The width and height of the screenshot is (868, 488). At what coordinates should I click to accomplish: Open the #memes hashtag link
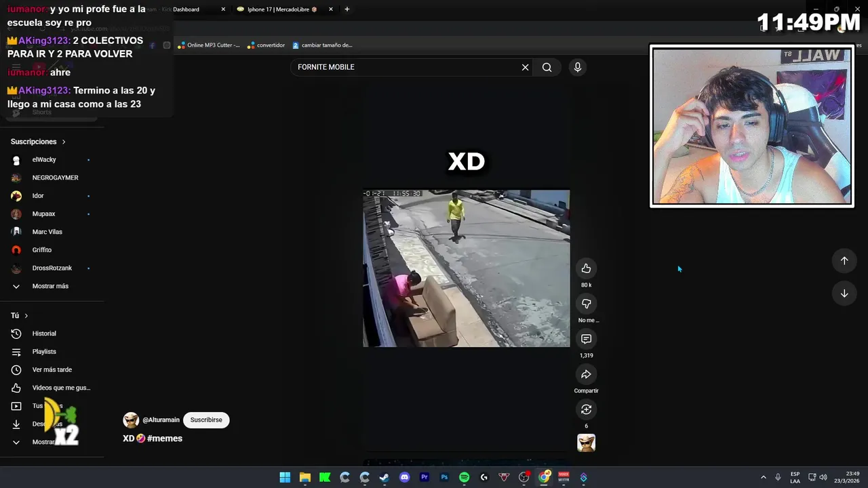click(x=165, y=439)
